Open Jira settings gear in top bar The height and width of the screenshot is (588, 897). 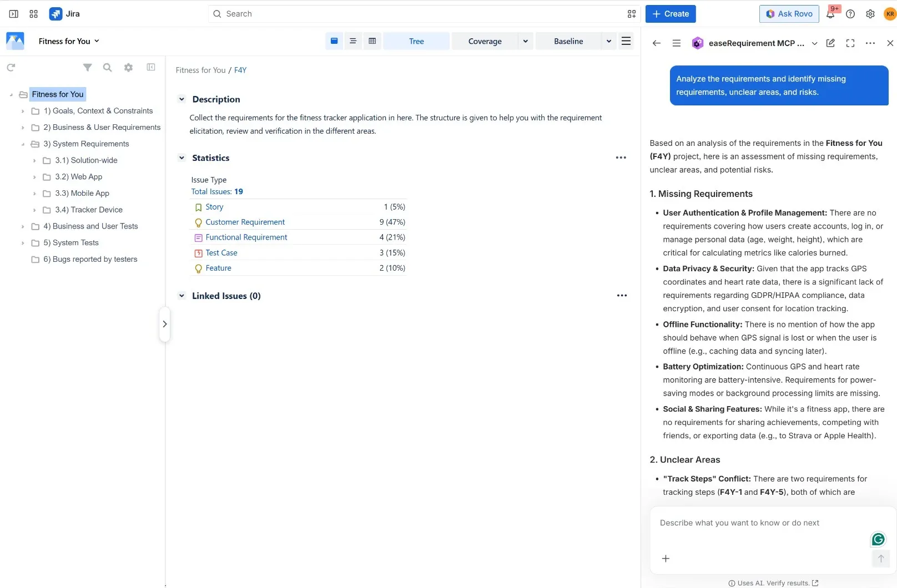(x=870, y=14)
